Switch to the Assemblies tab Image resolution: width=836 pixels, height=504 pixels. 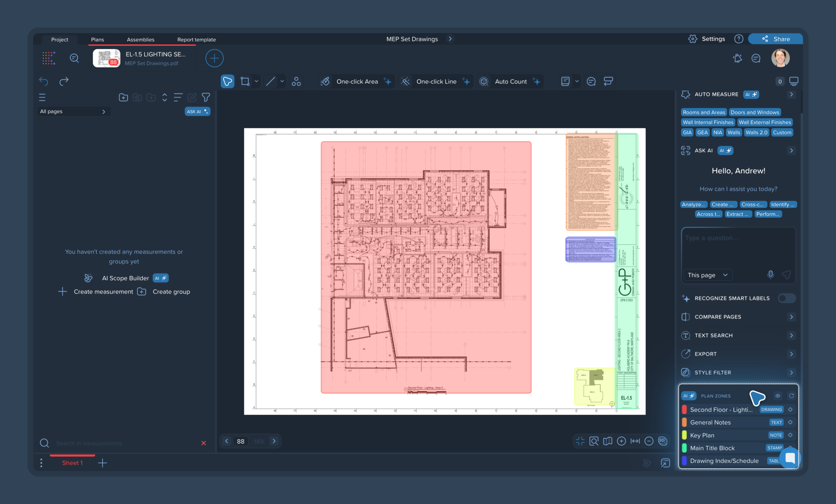pos(140,40)
